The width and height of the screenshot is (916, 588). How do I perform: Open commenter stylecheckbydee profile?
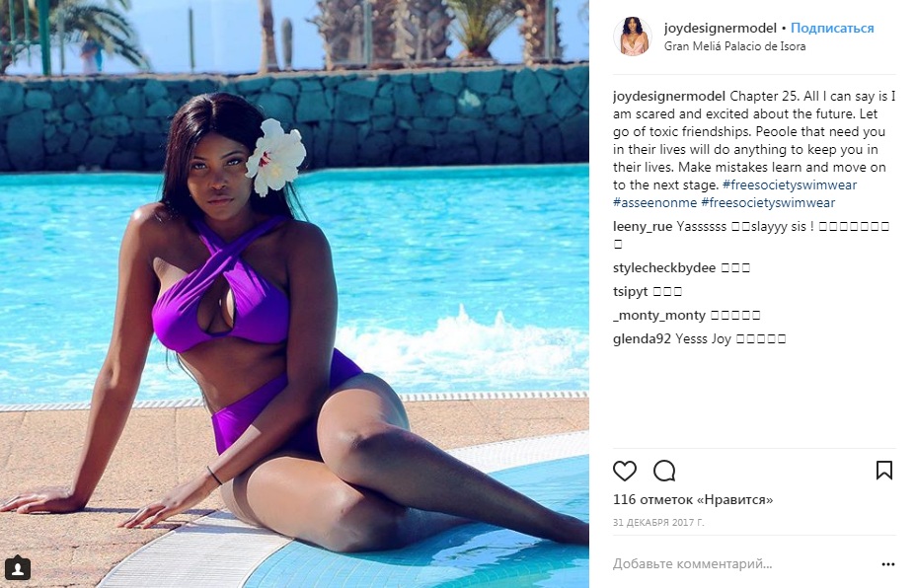664,268
